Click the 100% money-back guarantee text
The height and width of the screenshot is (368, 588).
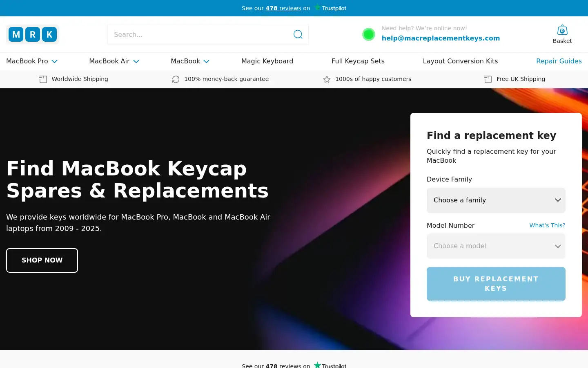pos(227,79)
